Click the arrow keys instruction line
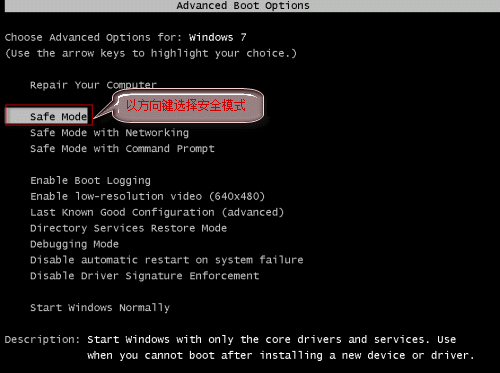This screenshot has width=500, height=373. tap(151, 53)
